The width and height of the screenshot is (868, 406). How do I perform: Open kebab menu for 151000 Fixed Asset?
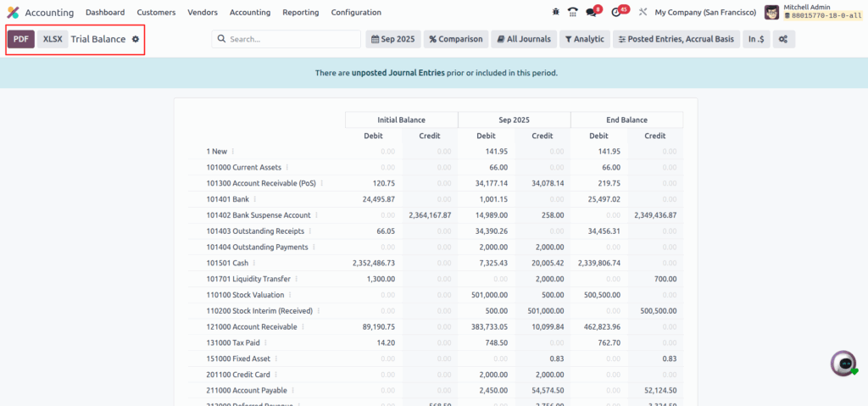pos(275,359)
